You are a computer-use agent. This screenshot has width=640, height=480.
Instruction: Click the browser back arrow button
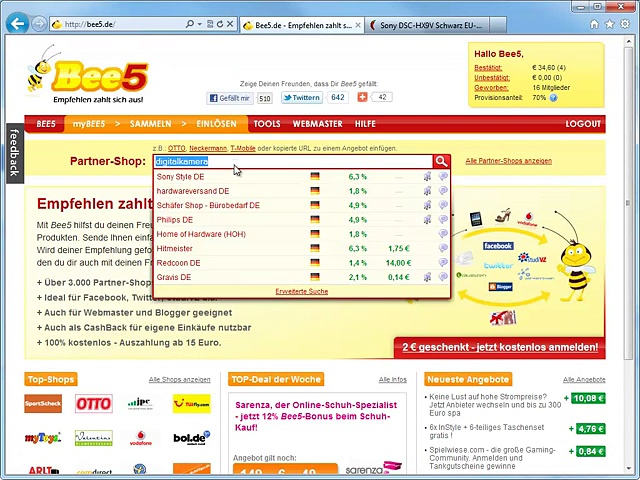point(17,23)
